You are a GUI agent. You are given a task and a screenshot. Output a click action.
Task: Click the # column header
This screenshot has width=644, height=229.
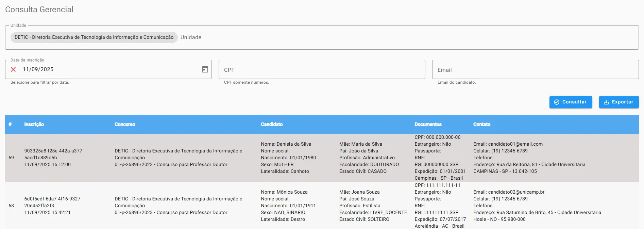[10, 125]
